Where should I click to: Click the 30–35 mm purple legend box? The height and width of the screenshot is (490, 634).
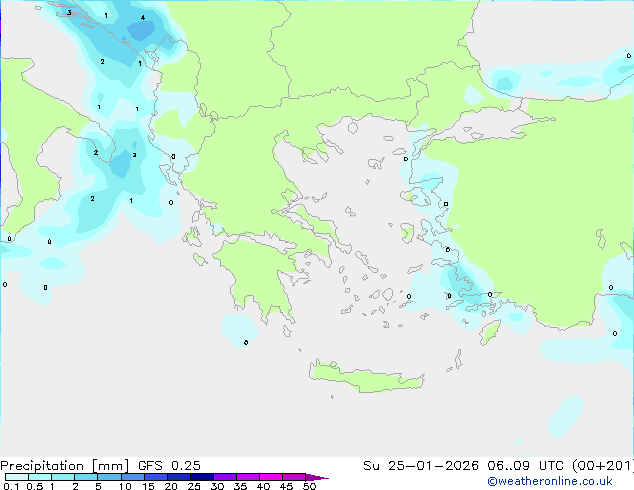(224, 477)
